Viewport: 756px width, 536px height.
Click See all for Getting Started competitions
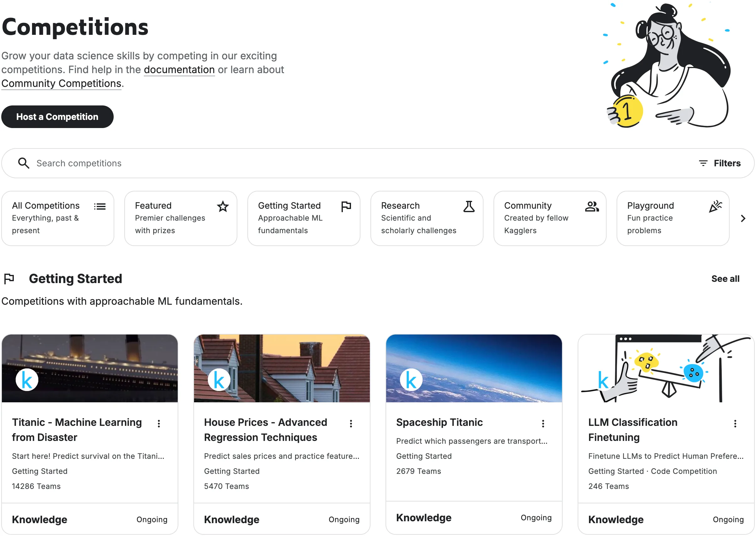click(725, 279)
